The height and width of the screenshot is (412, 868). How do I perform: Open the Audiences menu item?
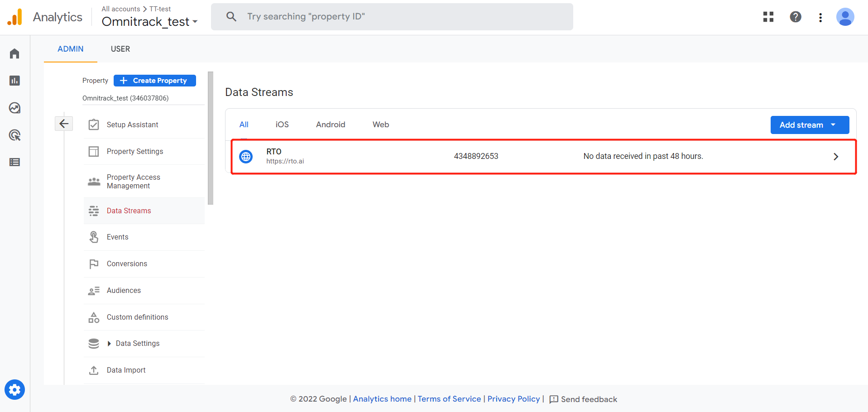point(144,291)
